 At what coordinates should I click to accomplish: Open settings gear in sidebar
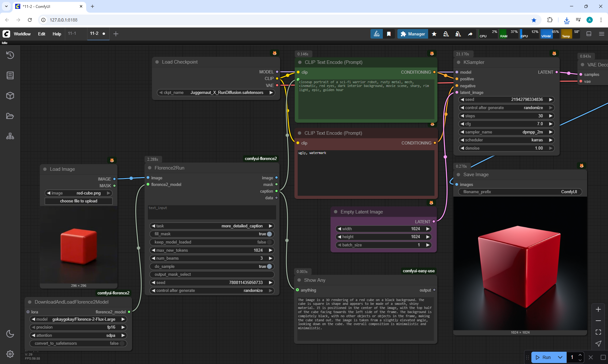coord(10,354)
